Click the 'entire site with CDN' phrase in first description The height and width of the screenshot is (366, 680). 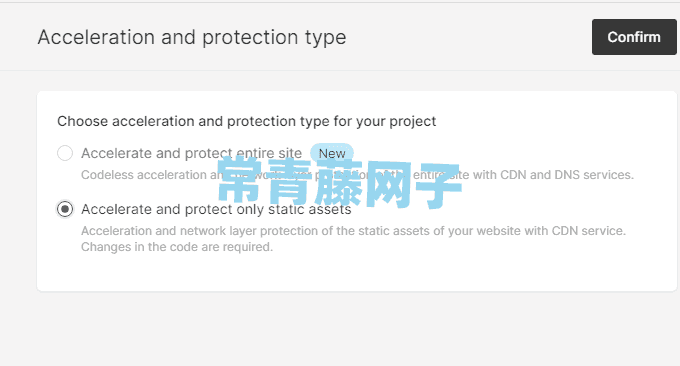455,175
